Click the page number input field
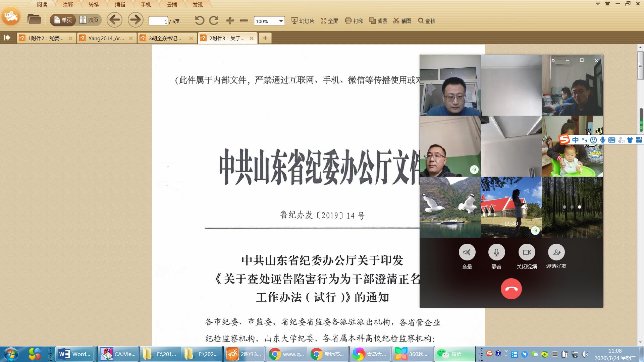644x362 pixels. click(158, 21)
